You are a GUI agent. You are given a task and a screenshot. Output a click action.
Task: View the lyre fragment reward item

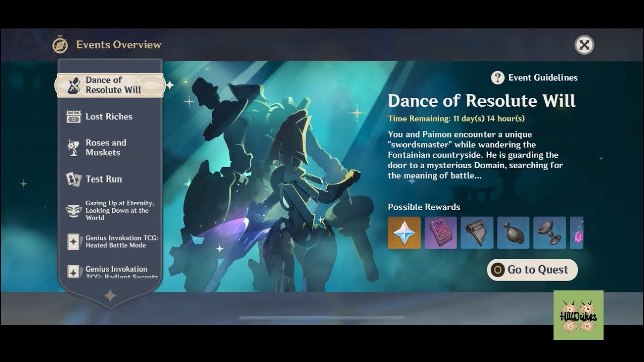click(x=477, y=233)
